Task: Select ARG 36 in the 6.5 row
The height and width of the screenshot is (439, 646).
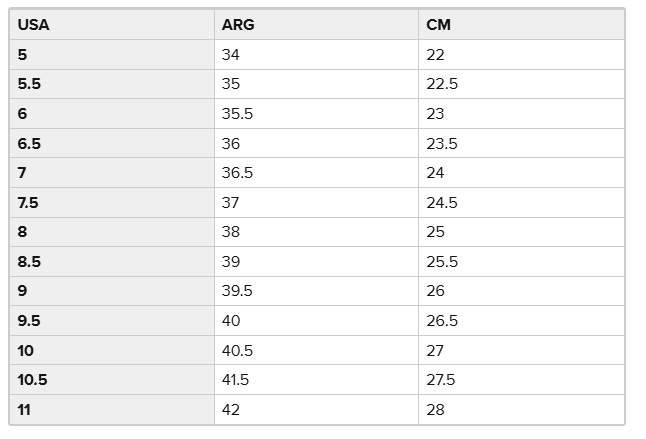Action: [231, 143]
